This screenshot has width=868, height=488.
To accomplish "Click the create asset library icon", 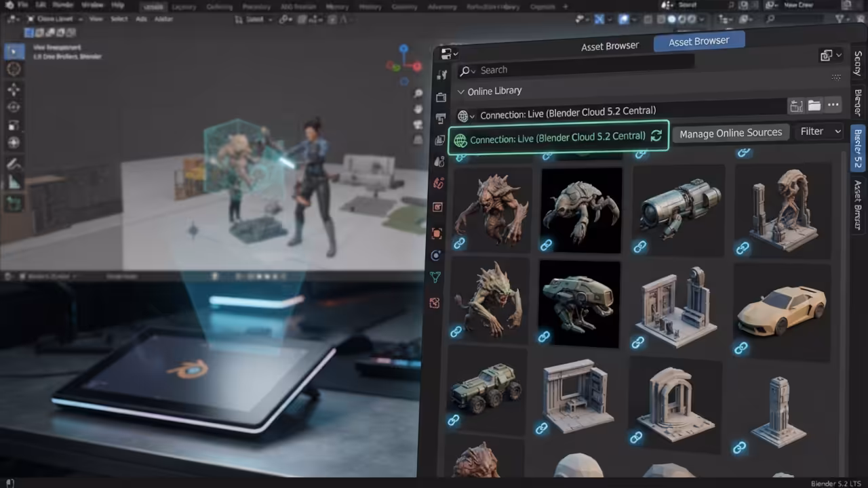I will pos(796,106).
